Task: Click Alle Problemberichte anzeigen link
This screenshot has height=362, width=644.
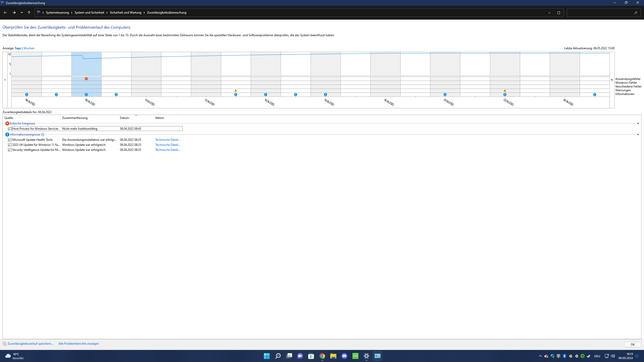Action: 78,344
